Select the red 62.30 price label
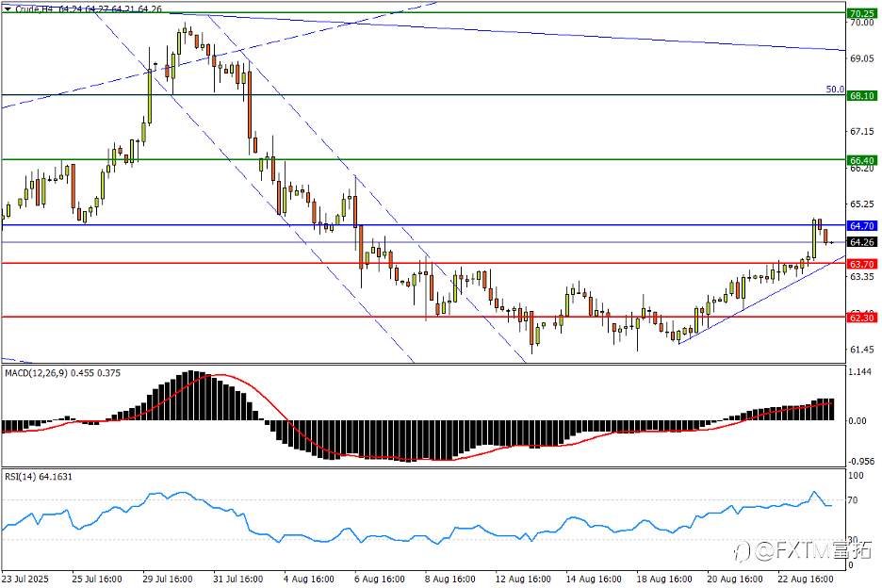This screenshot has width=882, height=588. [x=862, y=318]
